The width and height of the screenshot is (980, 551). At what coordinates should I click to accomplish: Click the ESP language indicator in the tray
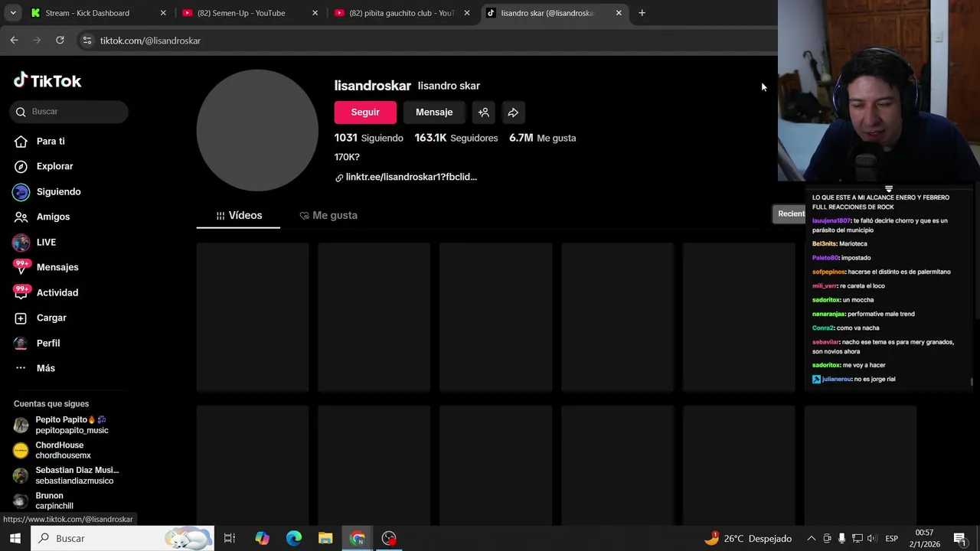[891, 539]
